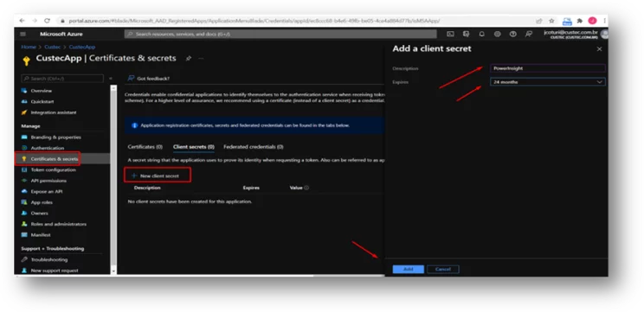Screen dimensions: 644x312
Task: Open the more options ellipsis beside the title
Action: 201,59
